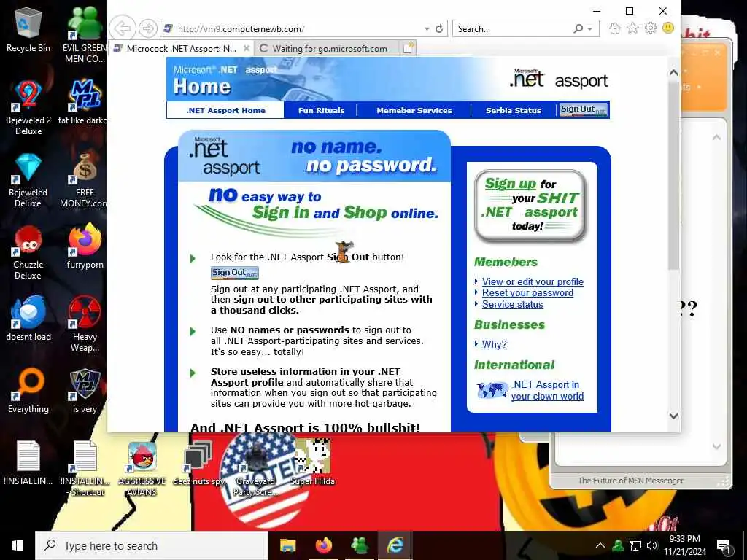Open the 'fat like darko' MPL icon
747x560 pixels.
(x=85, y=102)
